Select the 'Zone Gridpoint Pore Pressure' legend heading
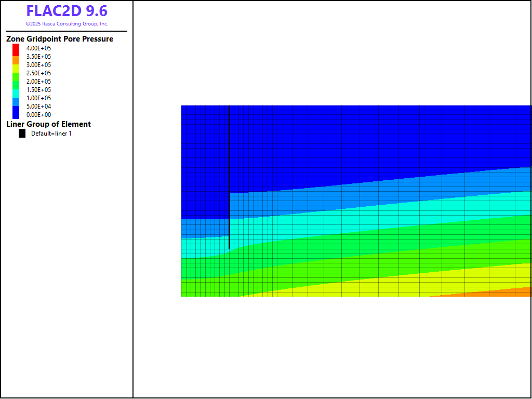 pos(59,39)
